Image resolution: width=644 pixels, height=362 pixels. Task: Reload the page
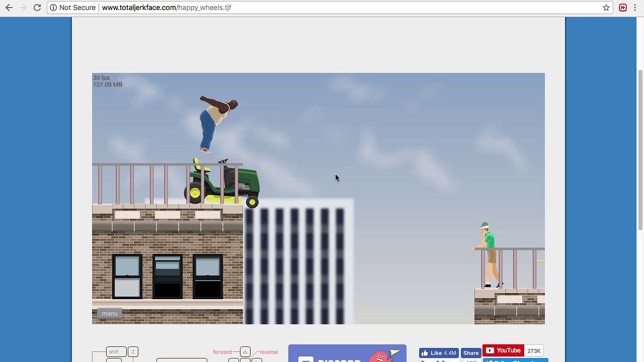click(x=37, y=8)
